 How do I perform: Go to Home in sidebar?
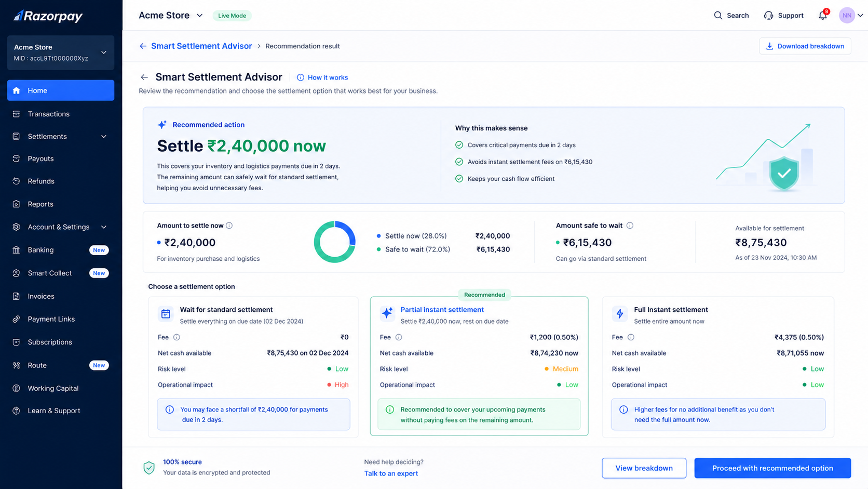tap(61, 90)
